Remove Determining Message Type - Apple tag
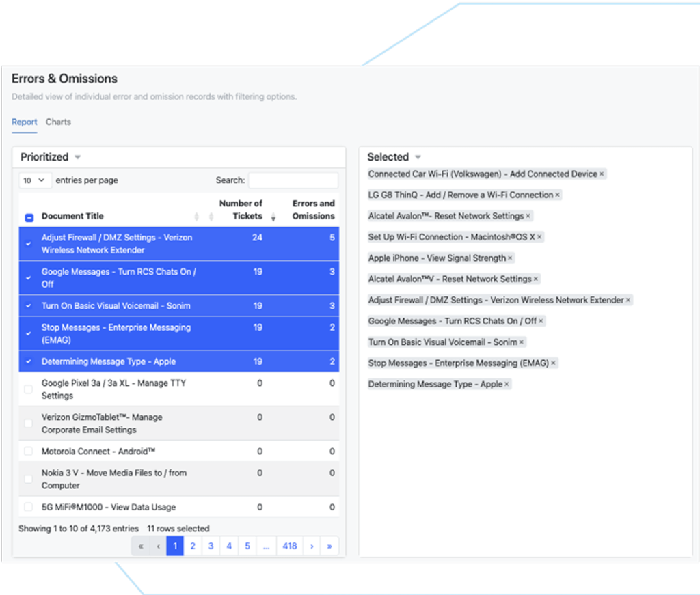 [507, 385]
